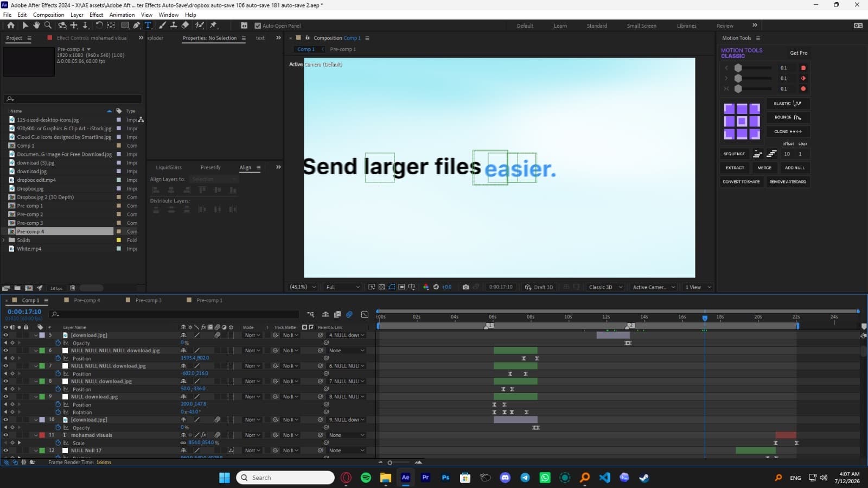This screenshot has width=868, height=488.
Task: Open the Full resolution dropdown
Action: (x=343, y=287)
